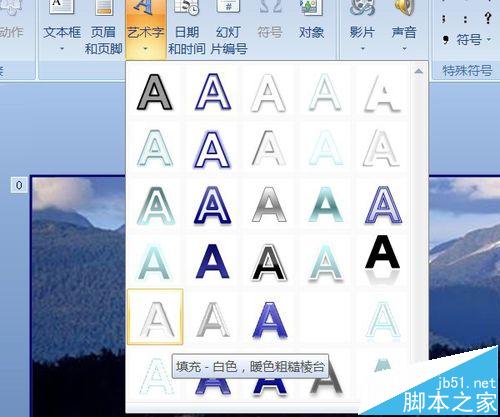
Task: Apply silver gradient fill WordArt, third row
Action: coord(269,204)
